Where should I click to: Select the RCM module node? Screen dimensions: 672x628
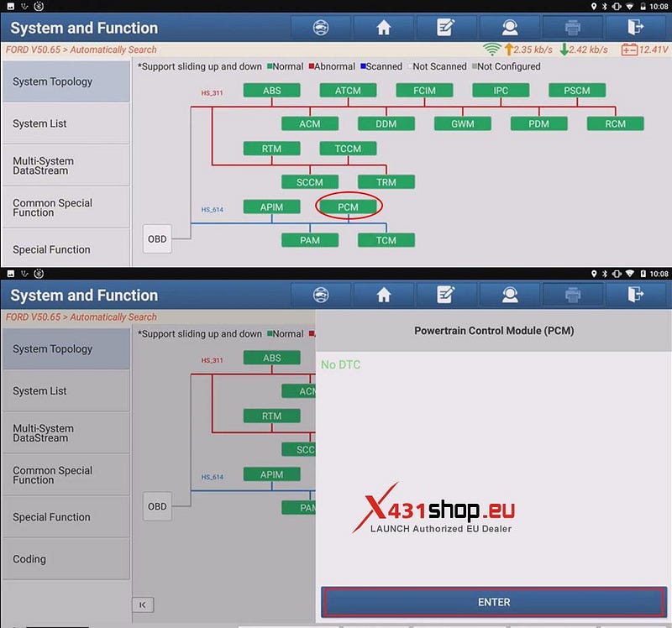[x=615, y=123]
